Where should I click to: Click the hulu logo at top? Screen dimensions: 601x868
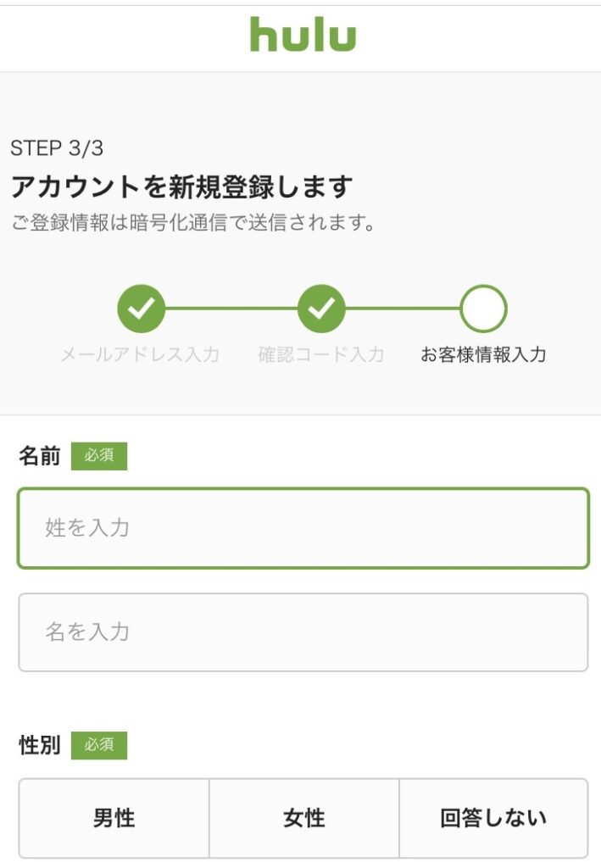pyautogui.click(x=303, y=34)
